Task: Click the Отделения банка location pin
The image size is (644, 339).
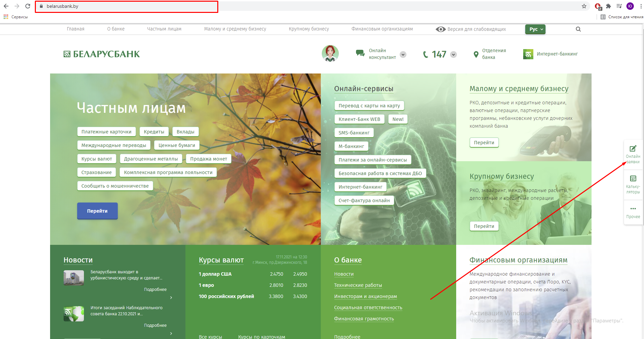Action: [476, 54]
